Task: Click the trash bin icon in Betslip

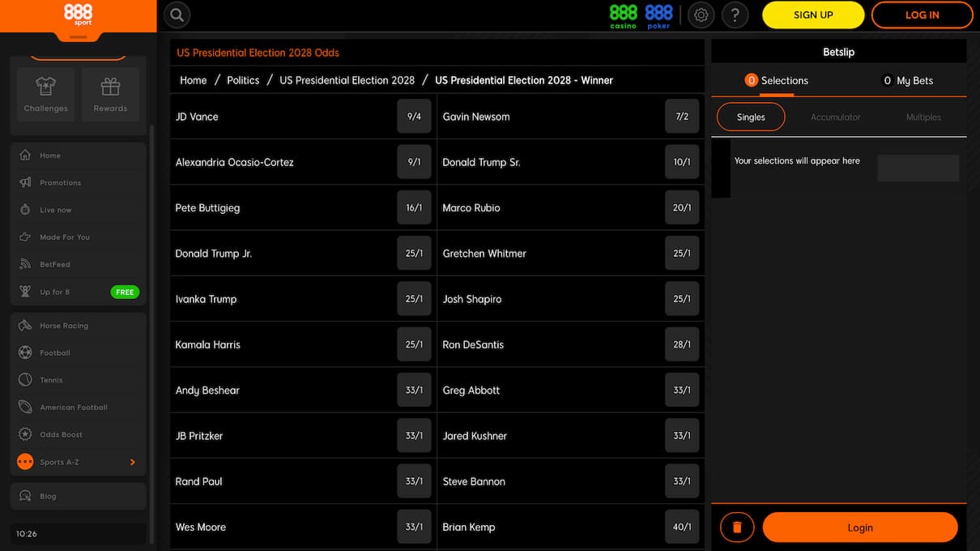Action: click(736, 527)
